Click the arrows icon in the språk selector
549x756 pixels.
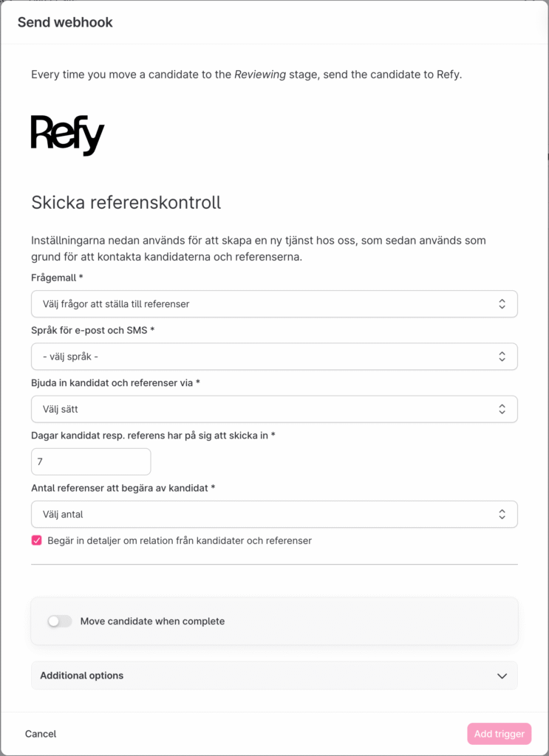(x=502, y=357)
